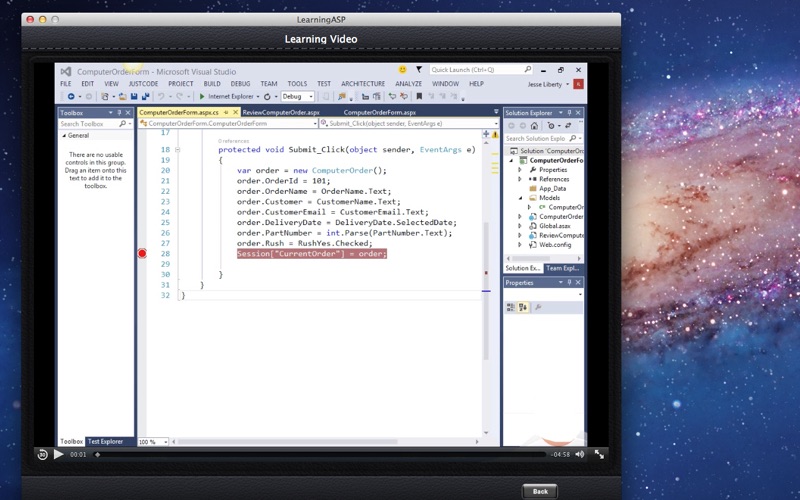Click the Search Solution Explorer field
The image size is (800, 500).
543,138
